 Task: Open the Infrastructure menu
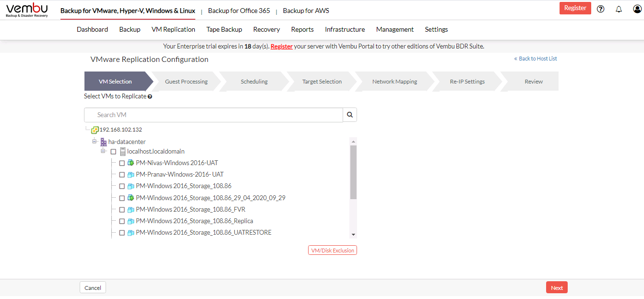(345, 29)
